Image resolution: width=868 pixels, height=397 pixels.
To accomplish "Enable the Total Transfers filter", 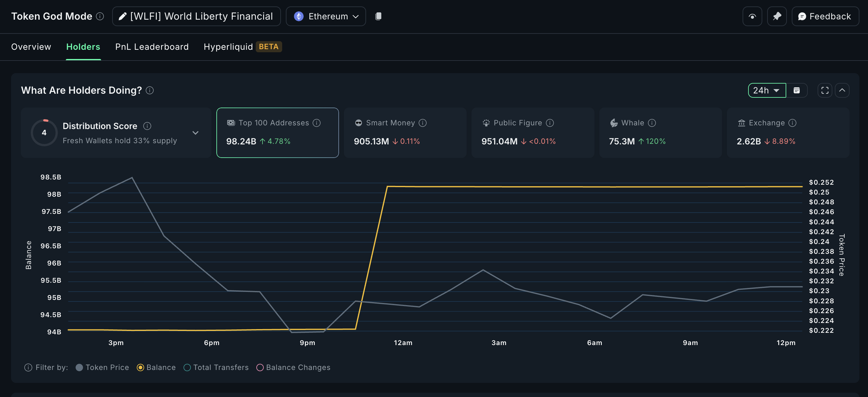I will pyautogui.click(x=187, y=368).
